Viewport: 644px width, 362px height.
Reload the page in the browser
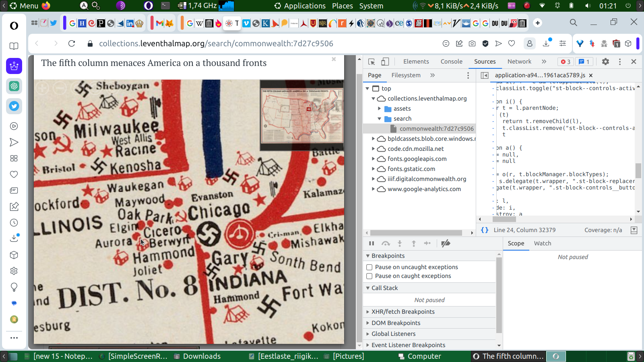pos(72,43)
